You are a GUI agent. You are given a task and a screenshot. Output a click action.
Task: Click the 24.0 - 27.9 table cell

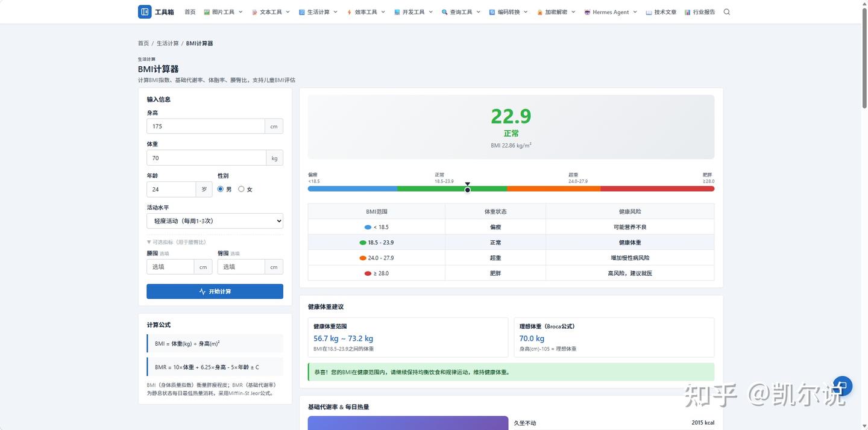(377, 258)
